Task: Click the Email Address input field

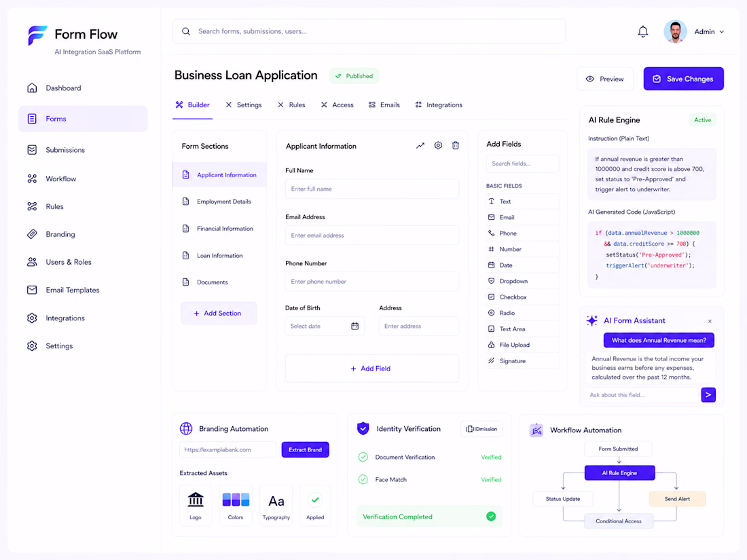Action: point(372,236)
